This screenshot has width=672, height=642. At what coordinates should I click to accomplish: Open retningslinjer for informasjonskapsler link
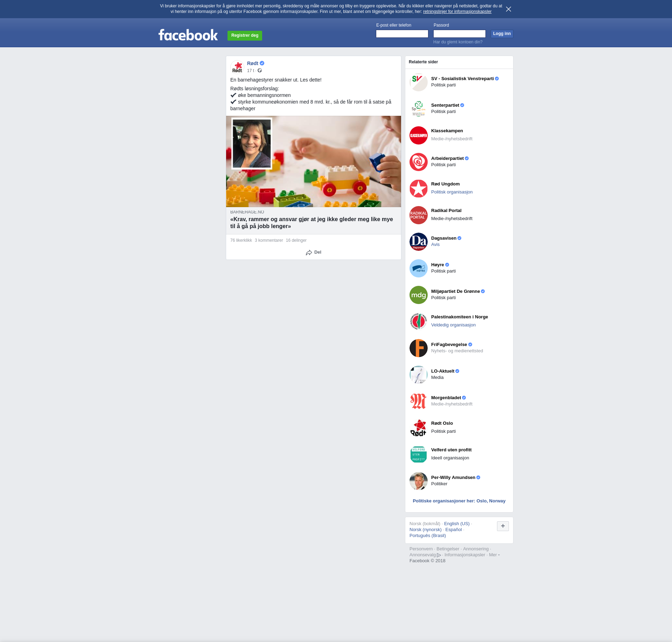tap(457, 12)
